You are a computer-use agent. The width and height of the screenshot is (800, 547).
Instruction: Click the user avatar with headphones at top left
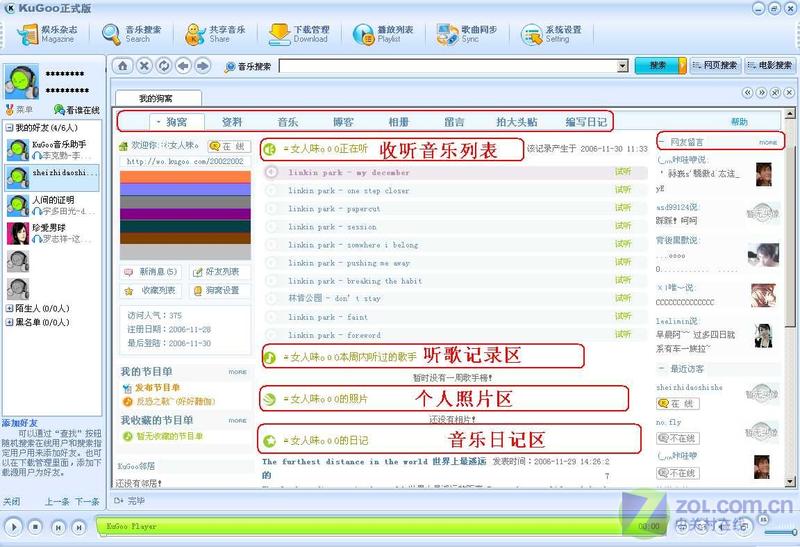pos(21,81)
